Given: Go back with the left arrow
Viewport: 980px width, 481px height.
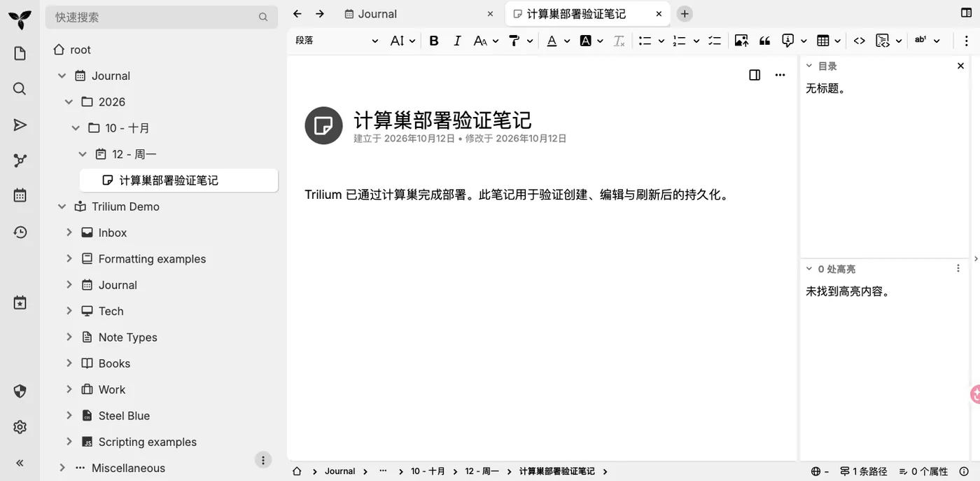Looking at the screenshot, I should (297, 14).
